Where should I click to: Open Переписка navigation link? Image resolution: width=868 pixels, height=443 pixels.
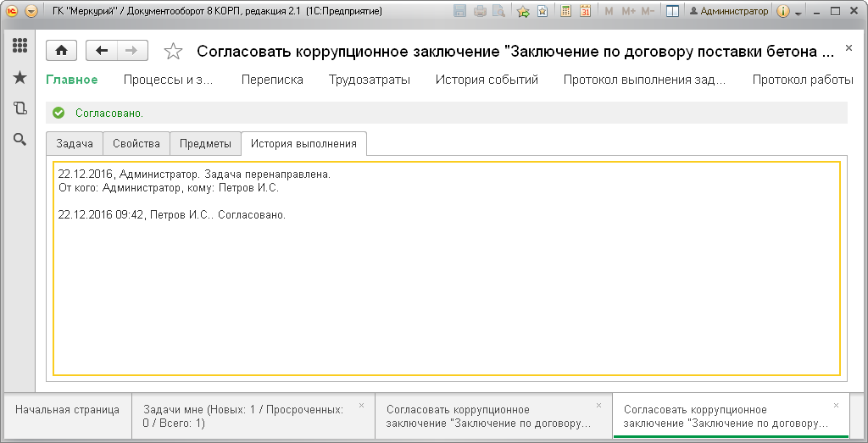272,80
